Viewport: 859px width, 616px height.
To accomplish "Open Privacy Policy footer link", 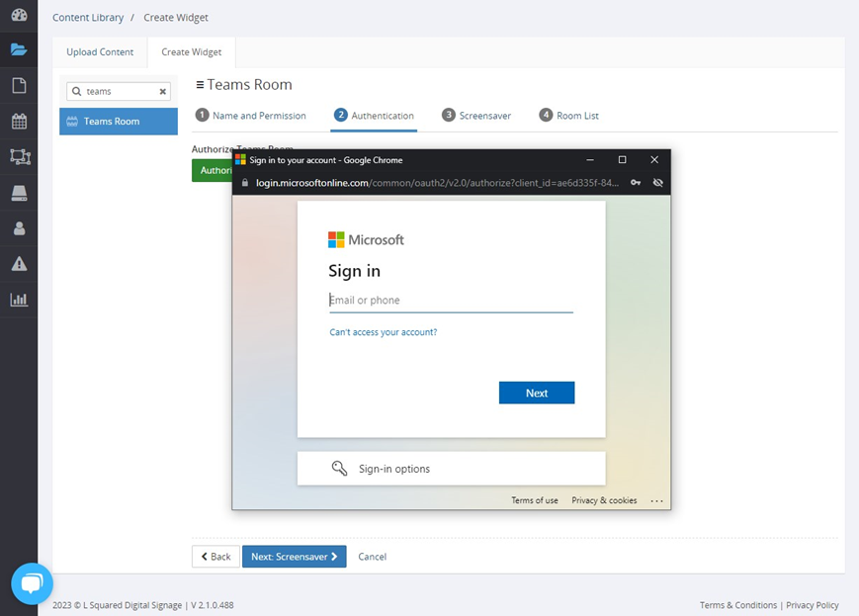I will pos(812,605).
